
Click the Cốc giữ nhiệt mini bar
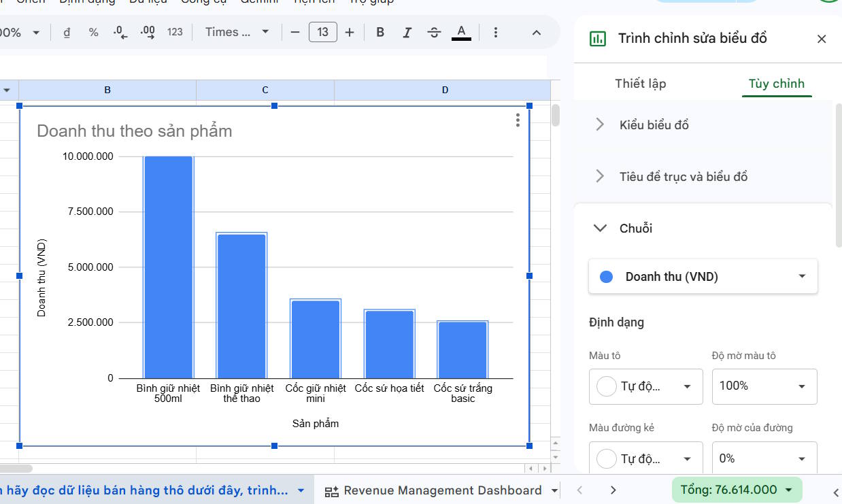coord(316,339)
